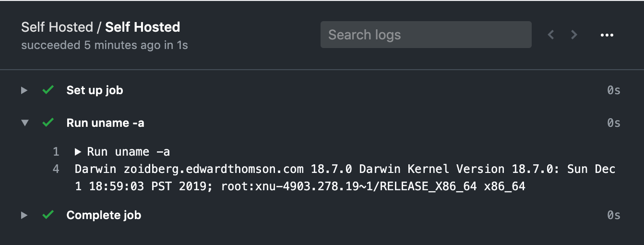This screenshot has height=245, width=644.
Task: Click the green checkmark beside Set up job
Action: click(48, 90)
